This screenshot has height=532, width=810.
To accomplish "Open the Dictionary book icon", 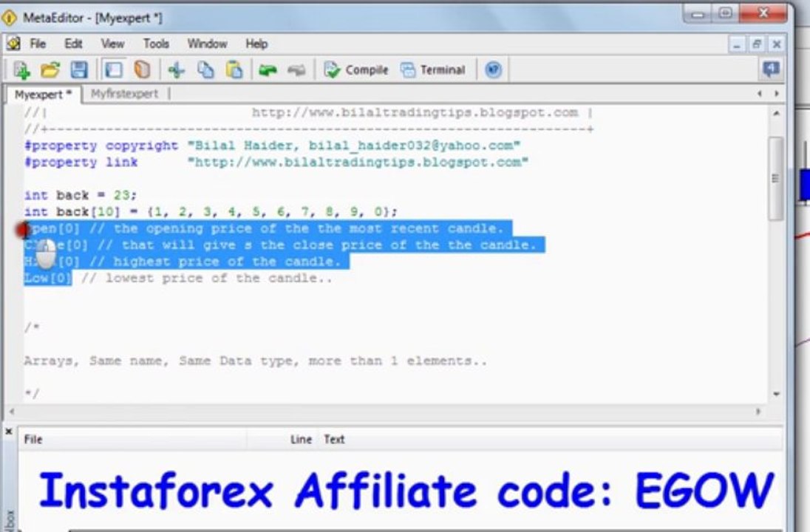I will [x=142, y=69].
